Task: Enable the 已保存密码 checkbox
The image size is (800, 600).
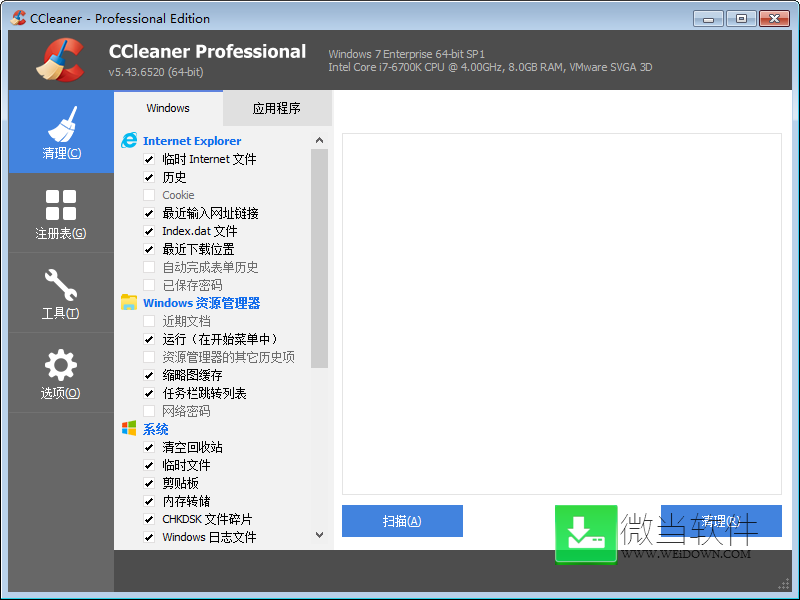Action: [x=149, y=285]
